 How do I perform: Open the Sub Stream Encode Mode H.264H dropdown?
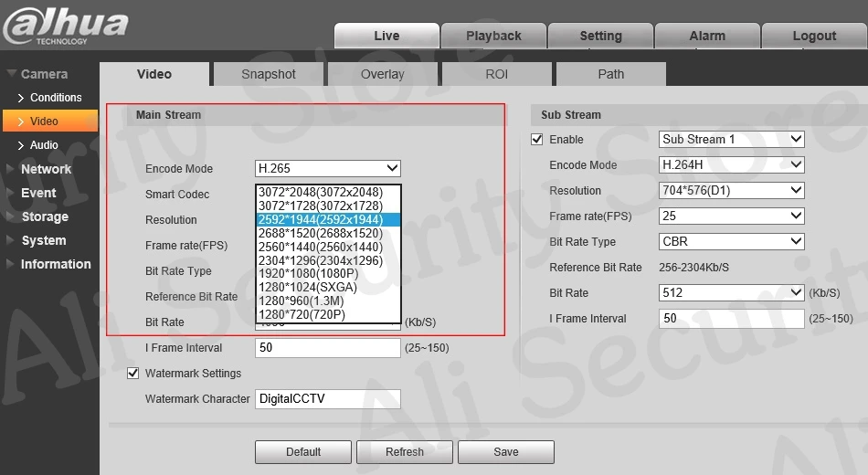731,165
